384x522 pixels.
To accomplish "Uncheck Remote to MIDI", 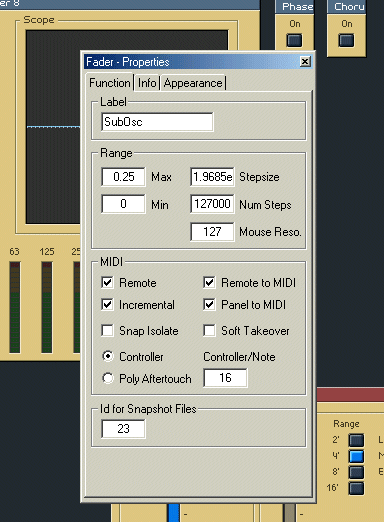I will click(x=209, y=282).
